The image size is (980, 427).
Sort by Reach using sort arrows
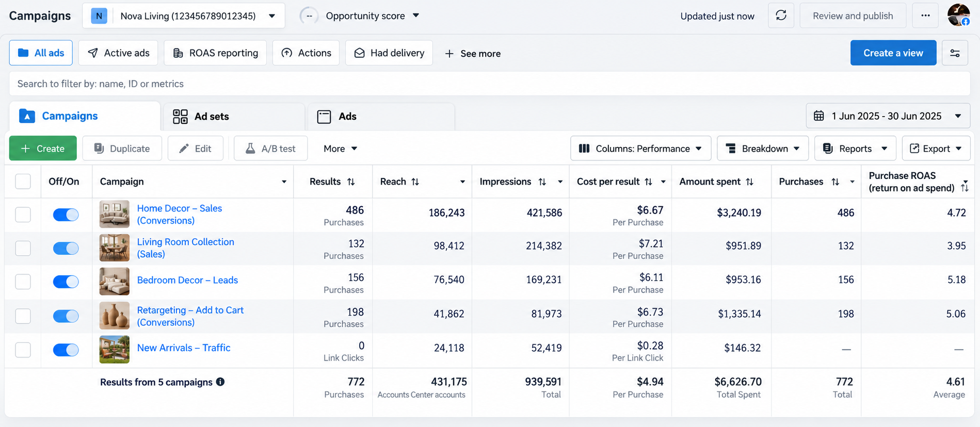pyautogui.click(x=415, y=182)
